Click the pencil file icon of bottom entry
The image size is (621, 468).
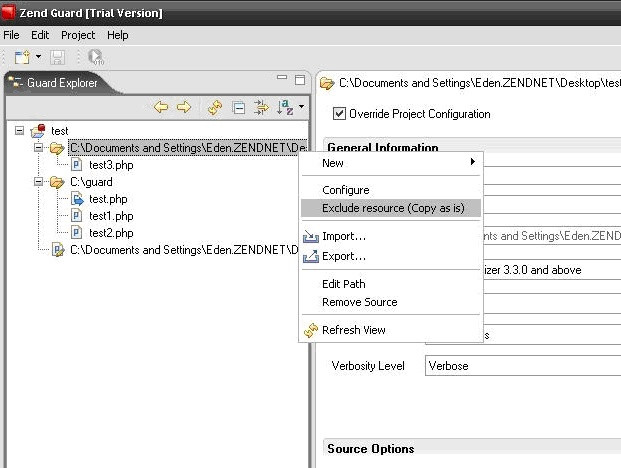tap(58, 250)
